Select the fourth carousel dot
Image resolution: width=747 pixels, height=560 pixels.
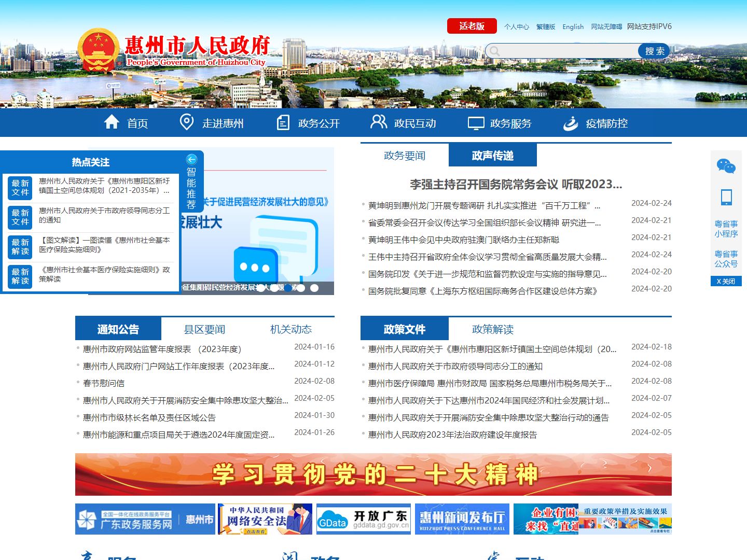(x=301, y=288)
